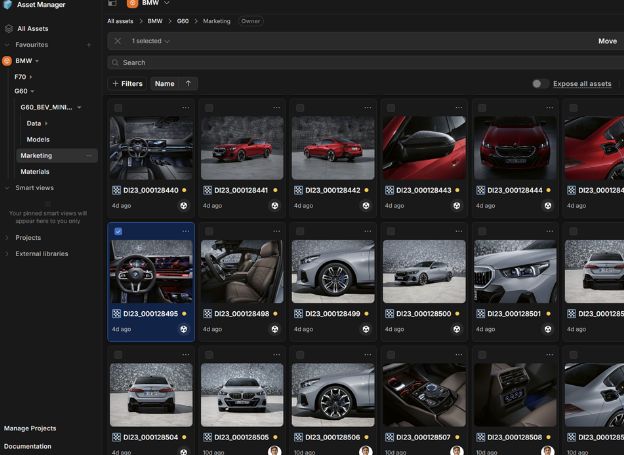Viewport: 624px width, 455px height.
Task: Add Filters to the asset list
Action: pos(127,84)
